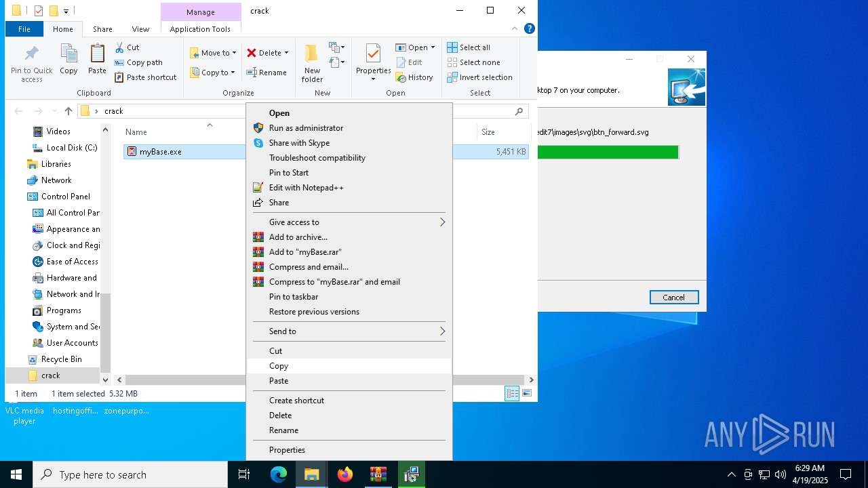
Task: Select myBase.exe file row
Action: [x=325, y=152]
